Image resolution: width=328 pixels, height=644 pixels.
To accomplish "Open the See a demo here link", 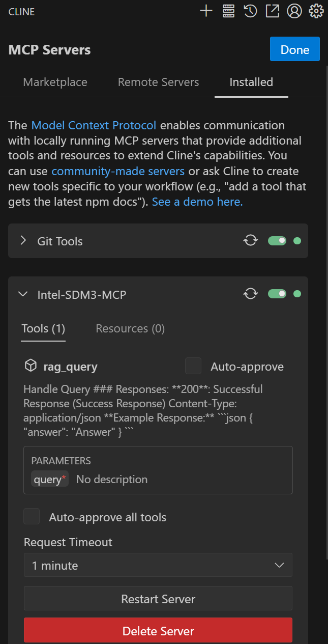I will 197,202.
